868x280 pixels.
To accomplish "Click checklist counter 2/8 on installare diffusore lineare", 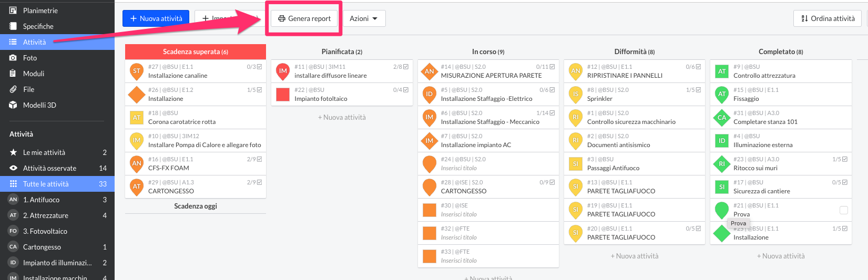I will click(401, 67).
